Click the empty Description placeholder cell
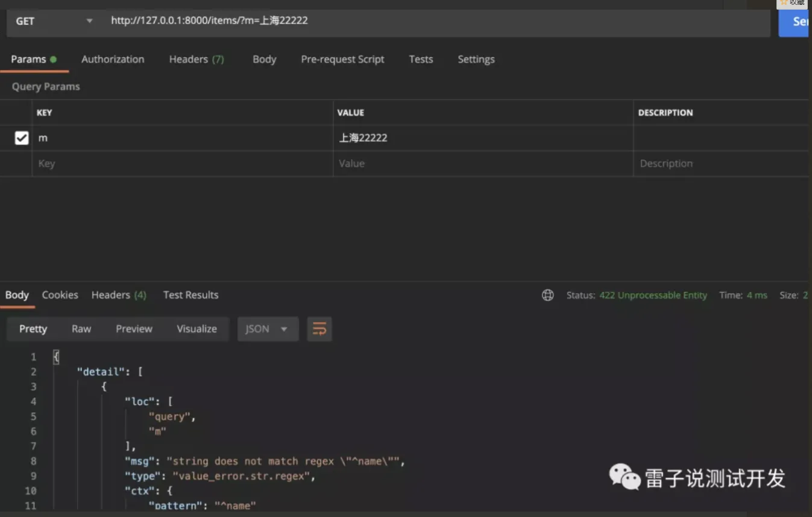This screenshot has width=812, height=517. tap(722, 163)
